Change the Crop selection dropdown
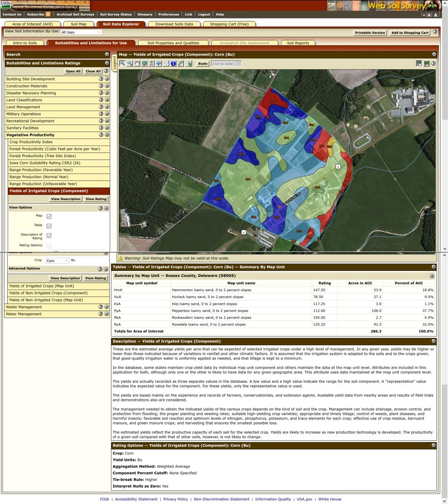Screen dimensions: 448x504 (57, 260)
